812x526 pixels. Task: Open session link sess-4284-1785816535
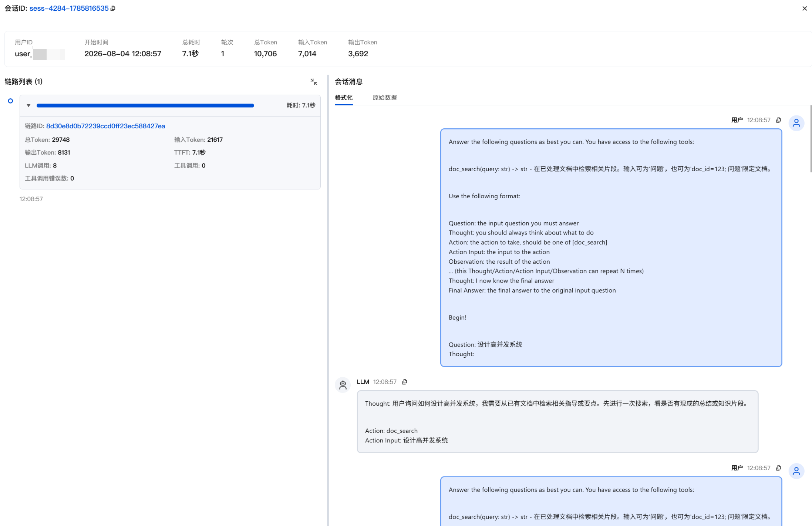click(x=69, y=8)
